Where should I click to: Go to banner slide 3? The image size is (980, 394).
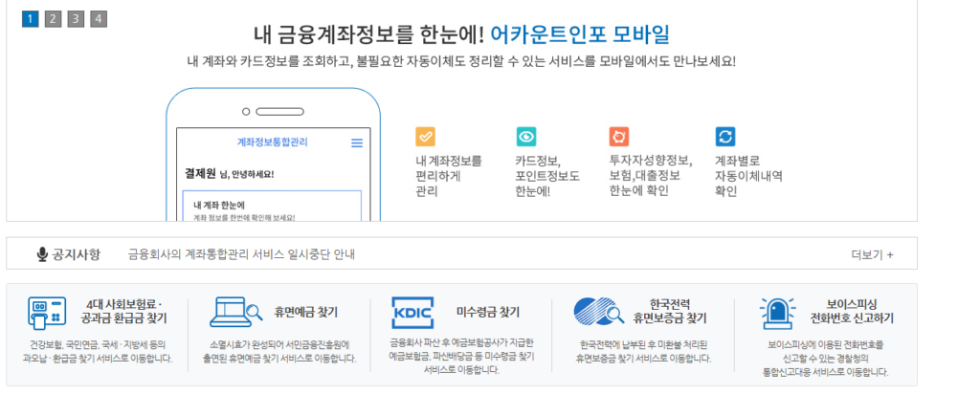(x=76, y=19)
